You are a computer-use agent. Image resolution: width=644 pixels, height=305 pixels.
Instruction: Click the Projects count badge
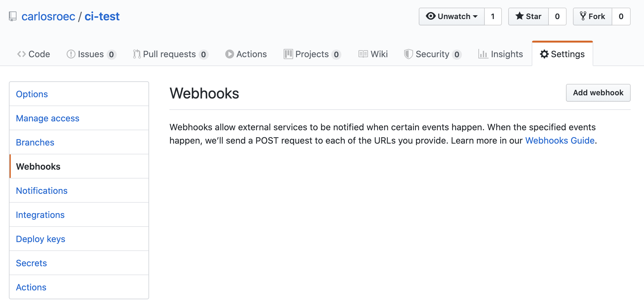point(336,55)
